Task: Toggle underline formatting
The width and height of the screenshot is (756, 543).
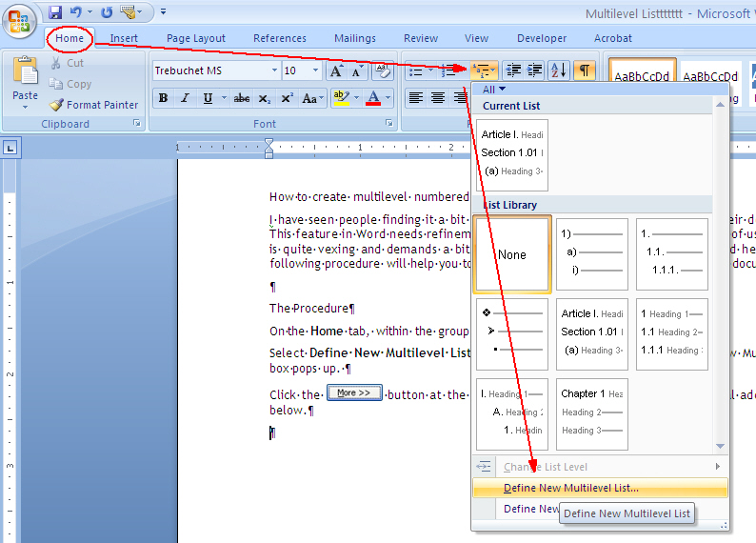Action: pos(208,98)
